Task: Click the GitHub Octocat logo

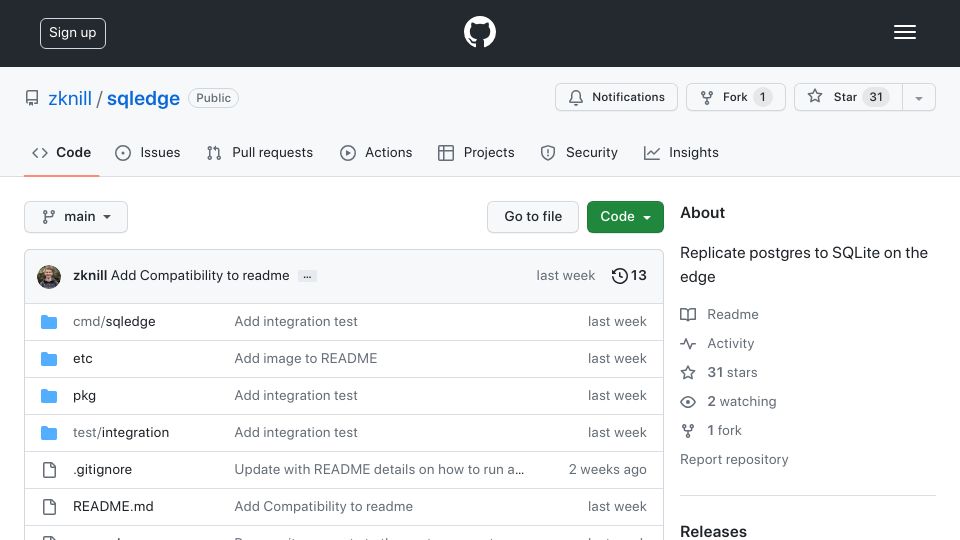Action: 479,32
